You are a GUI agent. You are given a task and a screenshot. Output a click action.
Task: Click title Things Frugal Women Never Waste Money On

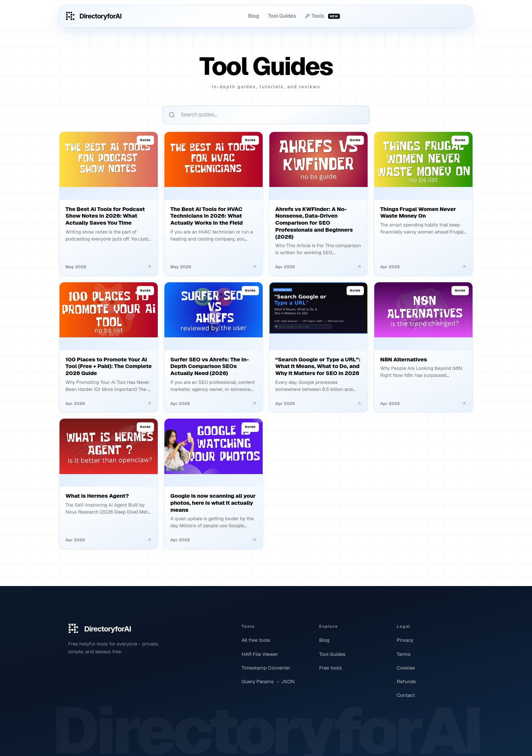pos(418,212)
